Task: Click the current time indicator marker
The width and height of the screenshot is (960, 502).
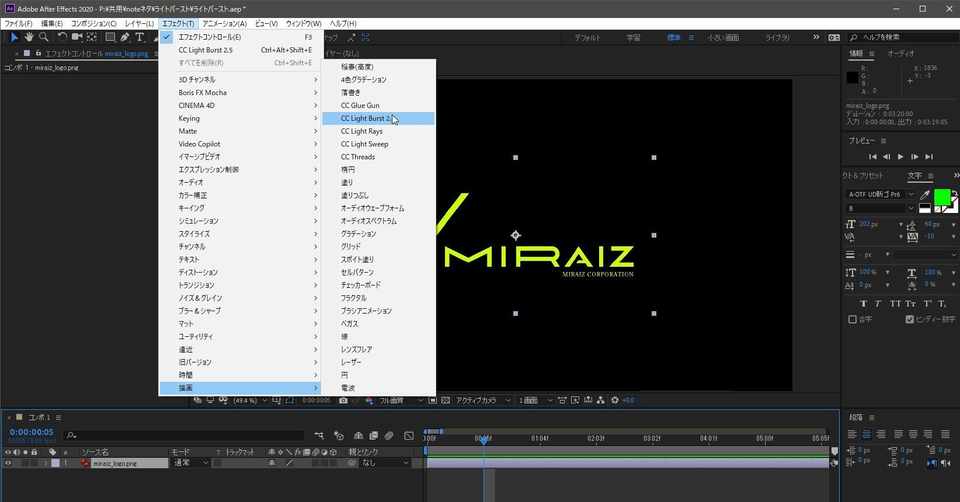Action: [484, 439]
